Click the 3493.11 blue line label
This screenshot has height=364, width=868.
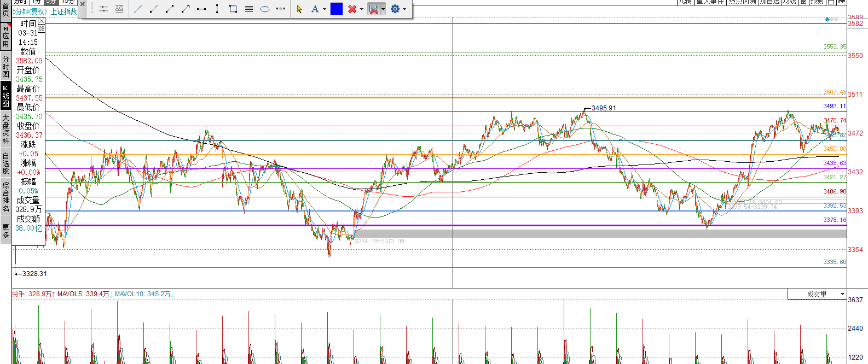835,106
